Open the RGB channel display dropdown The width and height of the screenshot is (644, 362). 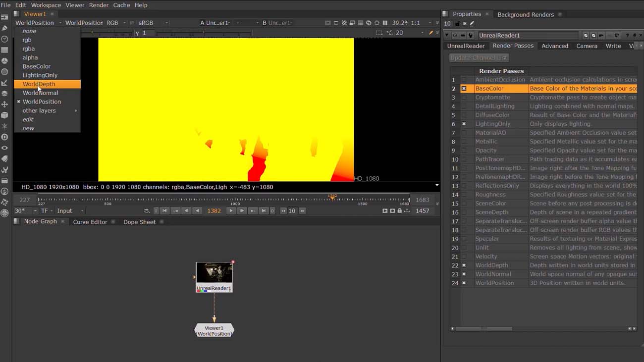coord(116,23)
